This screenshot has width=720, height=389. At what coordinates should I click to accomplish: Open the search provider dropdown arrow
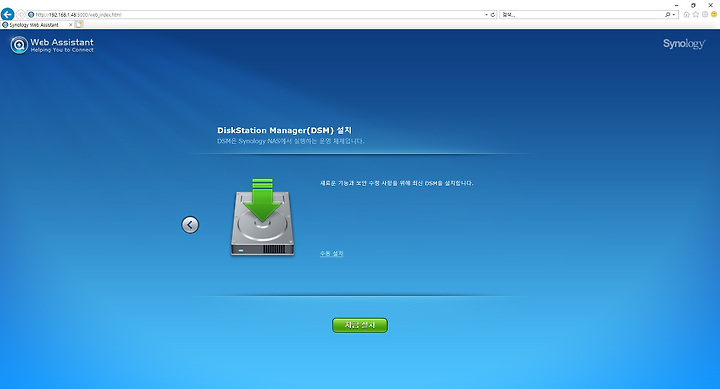pyautogui.click(x=674, y=15)
